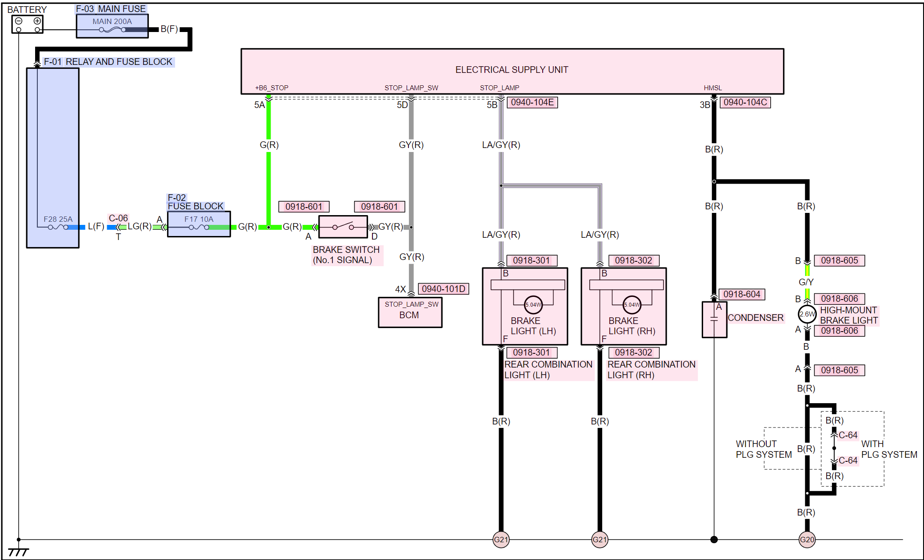Open connector link 0940-104E
Screen dimensions: 924x560
point(532,102)
